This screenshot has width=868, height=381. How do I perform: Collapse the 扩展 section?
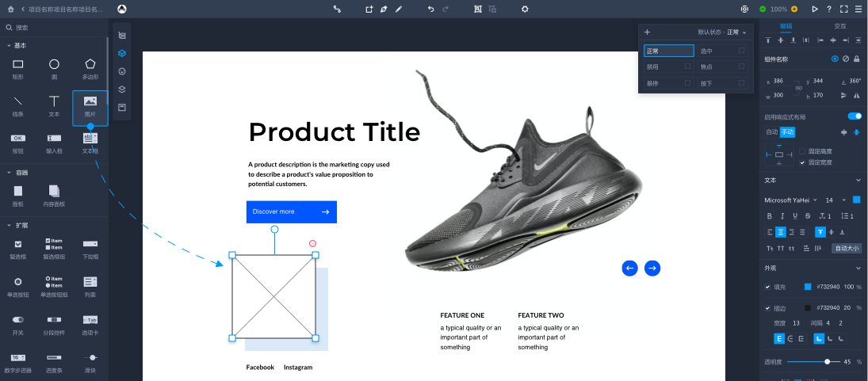click(9, 226)
